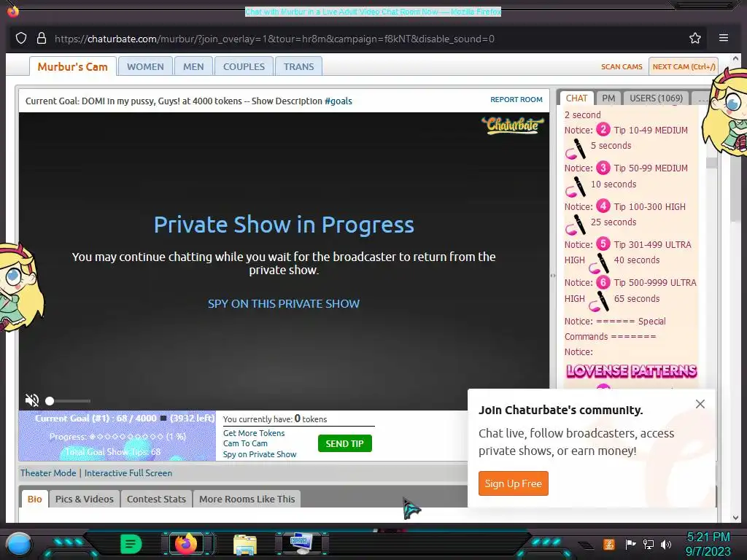Switch to Theater Mode
747x560 pixels.
(x=48, y=472)
